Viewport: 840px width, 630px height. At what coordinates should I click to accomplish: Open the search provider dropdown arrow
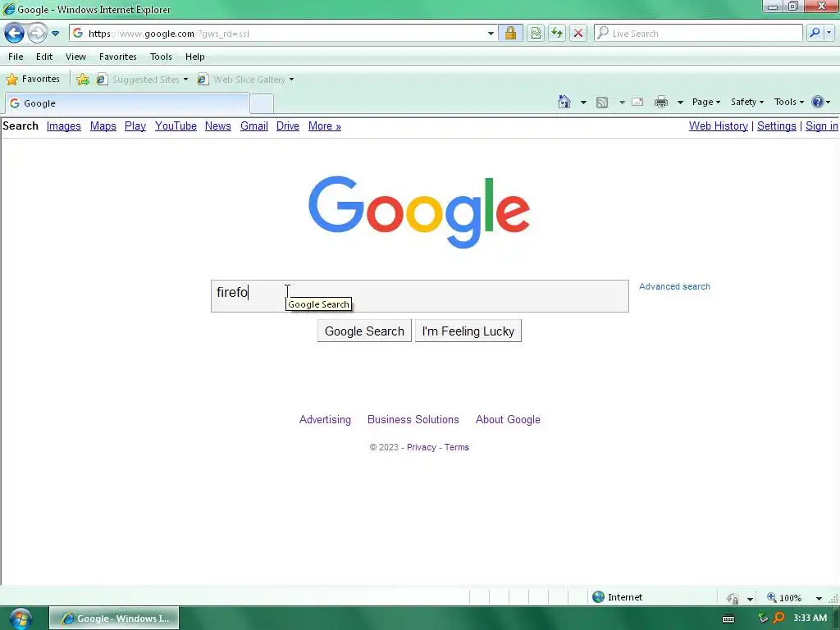[x=829, y=33]
